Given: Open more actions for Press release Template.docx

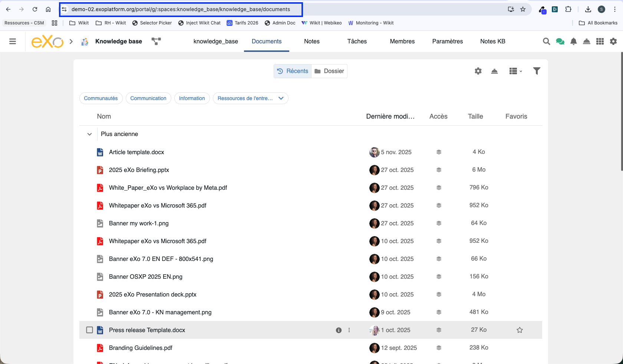Looking at the screenshot, I should (x=349, y=330).
